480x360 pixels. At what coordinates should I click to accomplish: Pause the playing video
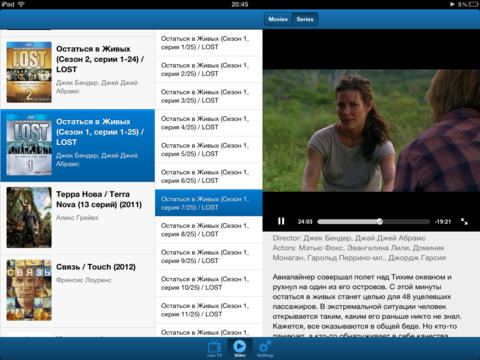281,221
